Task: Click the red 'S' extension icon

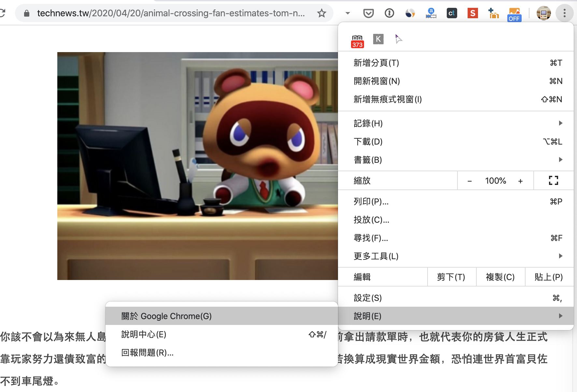Action: tap(472, 13)
